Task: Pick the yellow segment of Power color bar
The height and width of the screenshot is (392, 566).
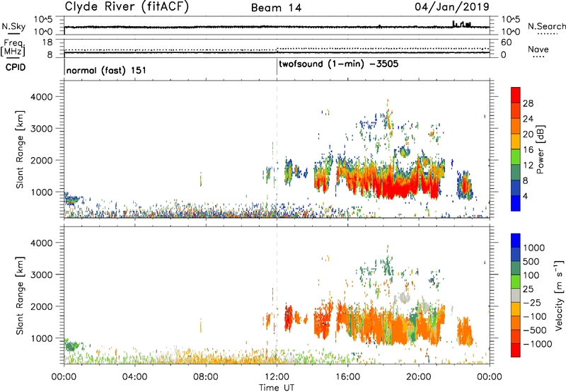Action: coord(516,141)
